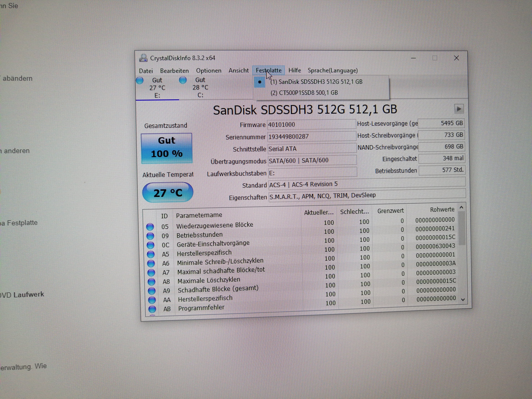Screen dimensions: 532x399
Task: Click the status circle for drive E:
Action: point(140,80)
